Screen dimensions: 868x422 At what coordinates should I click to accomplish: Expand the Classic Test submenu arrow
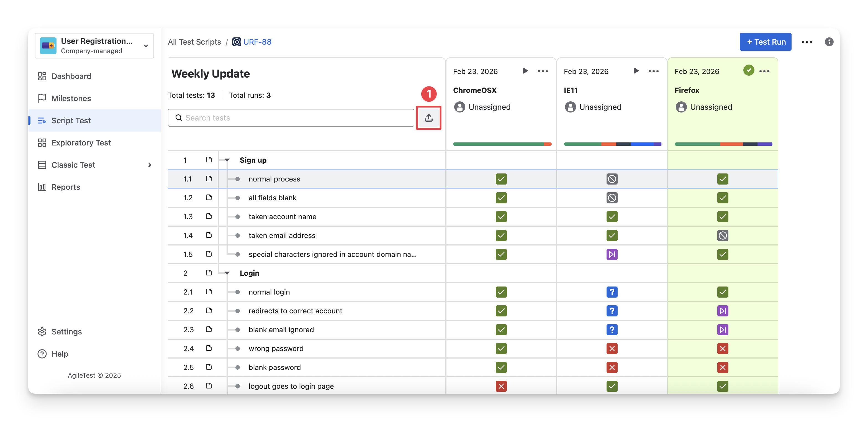tap(150, 165)
